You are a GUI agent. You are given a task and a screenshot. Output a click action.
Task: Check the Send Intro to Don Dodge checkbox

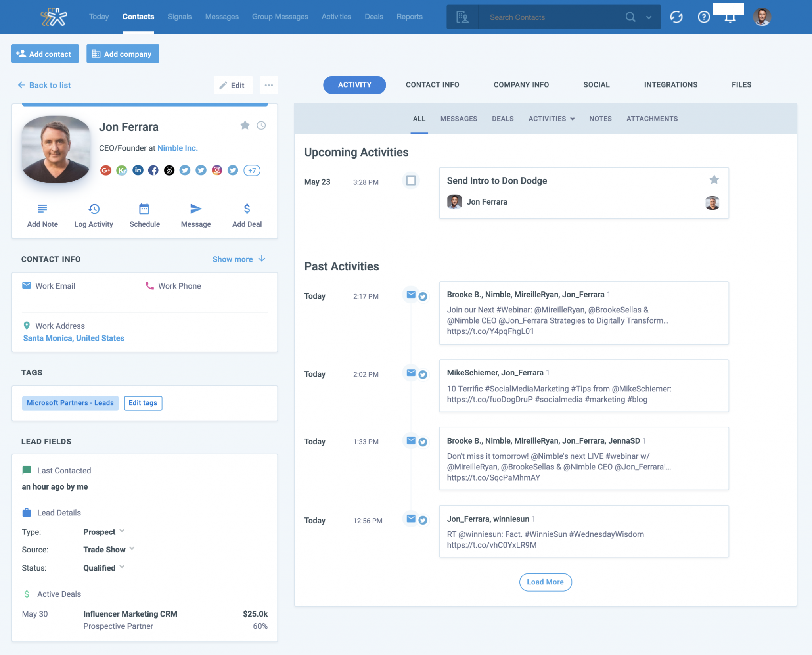click(x=411, y=180)
